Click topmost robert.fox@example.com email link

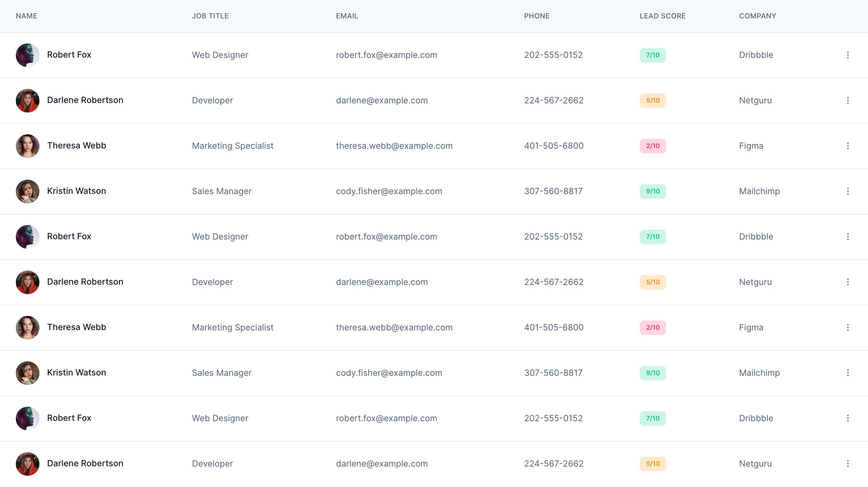coord(386,55)
